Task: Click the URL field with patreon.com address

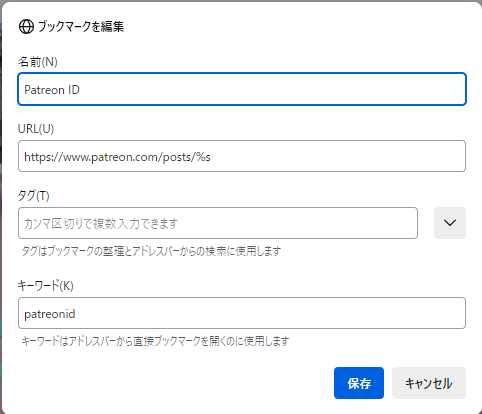Action: 242,156
